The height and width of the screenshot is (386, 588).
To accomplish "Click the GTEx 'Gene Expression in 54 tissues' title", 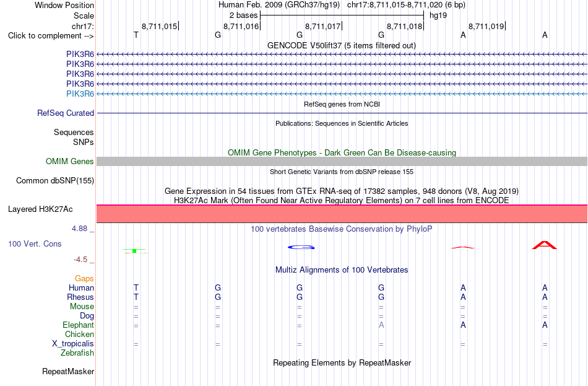I will pos(342,191).
